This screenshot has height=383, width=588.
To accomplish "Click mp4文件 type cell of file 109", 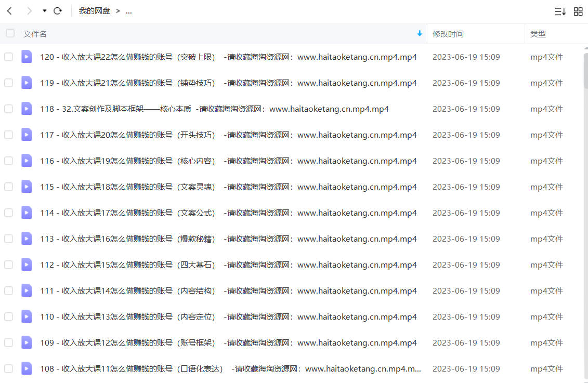I will 546,343.
